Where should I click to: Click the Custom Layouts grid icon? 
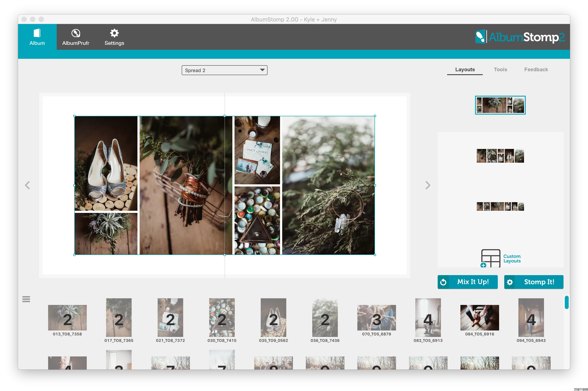coord(491,258)
